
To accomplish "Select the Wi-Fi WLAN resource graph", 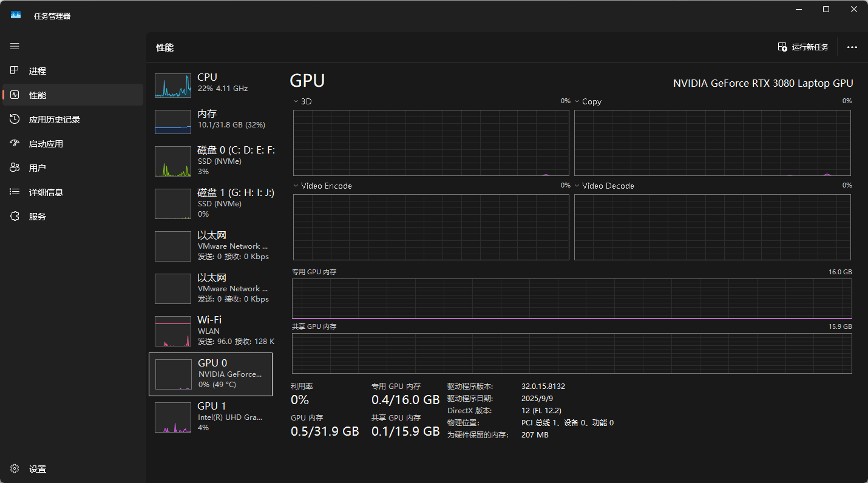I will (173, 331).
